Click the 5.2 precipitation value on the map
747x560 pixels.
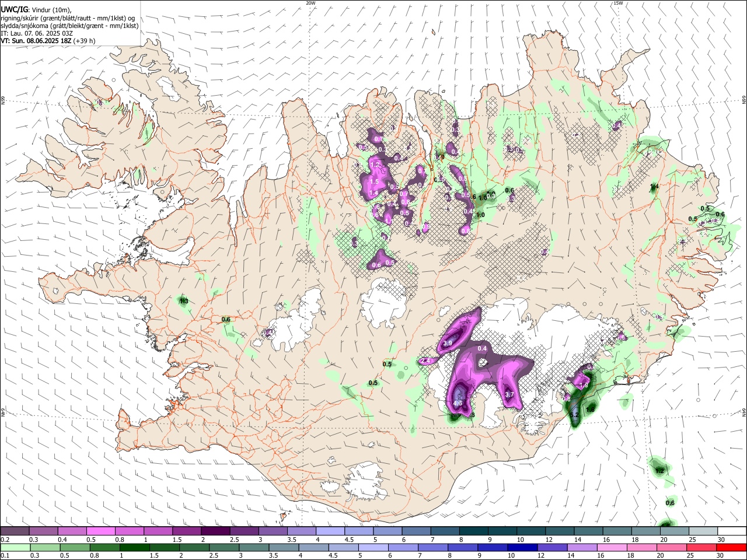(574, 415)
